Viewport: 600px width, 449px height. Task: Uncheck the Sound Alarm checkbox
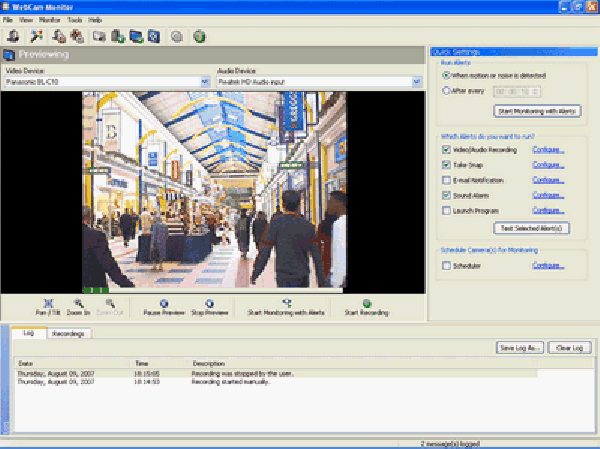coord(446,195)
